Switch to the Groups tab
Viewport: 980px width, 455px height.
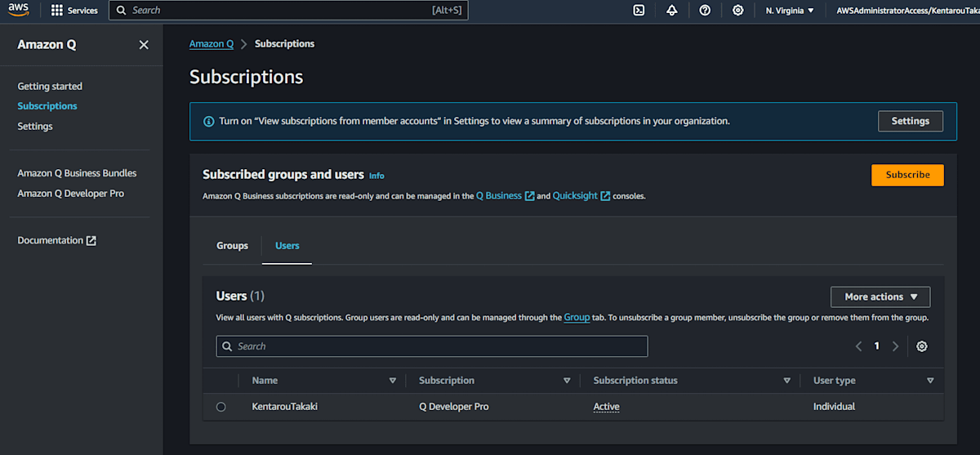232,246
